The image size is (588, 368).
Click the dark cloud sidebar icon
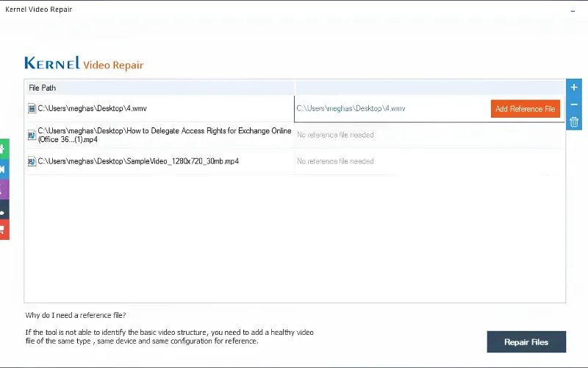tap(4, 210)
